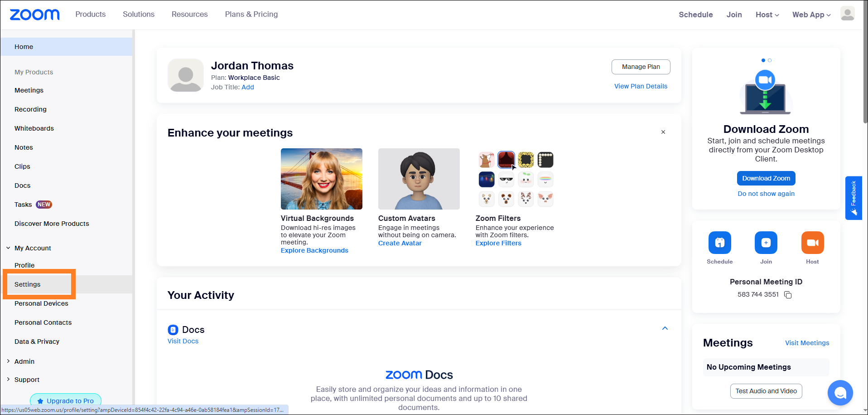Go to second carousel dot
Image resolution: width=868 pixels, height=415 pixels.
(x=769, y=60)
